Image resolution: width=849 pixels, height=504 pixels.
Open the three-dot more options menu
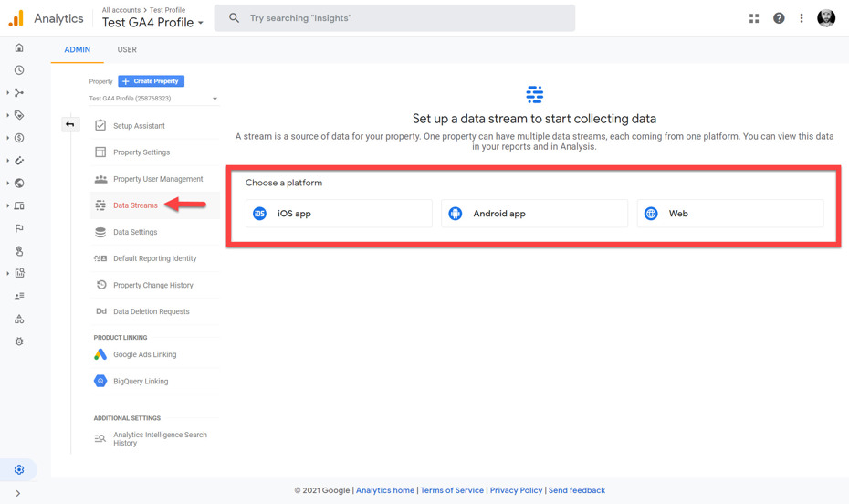tap(802, 18)
